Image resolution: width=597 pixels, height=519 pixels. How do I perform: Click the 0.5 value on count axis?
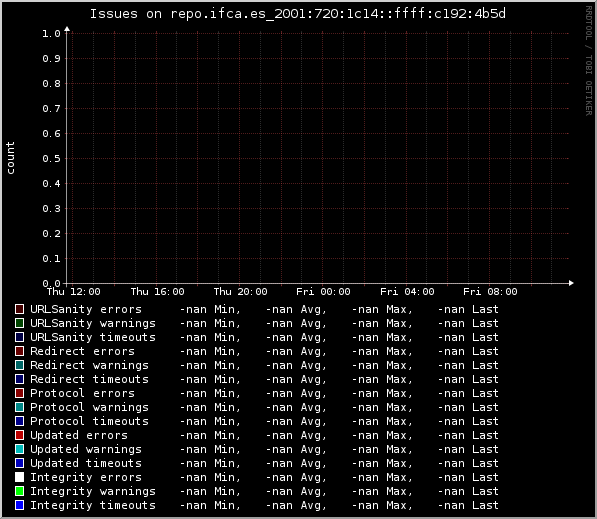pyautogui.click(x=51, y=159)
